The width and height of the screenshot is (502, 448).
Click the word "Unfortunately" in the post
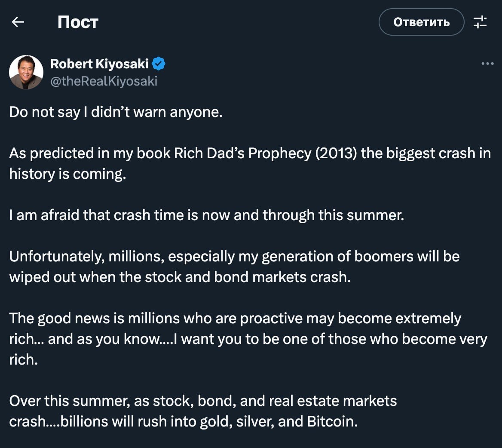point(56,256)
